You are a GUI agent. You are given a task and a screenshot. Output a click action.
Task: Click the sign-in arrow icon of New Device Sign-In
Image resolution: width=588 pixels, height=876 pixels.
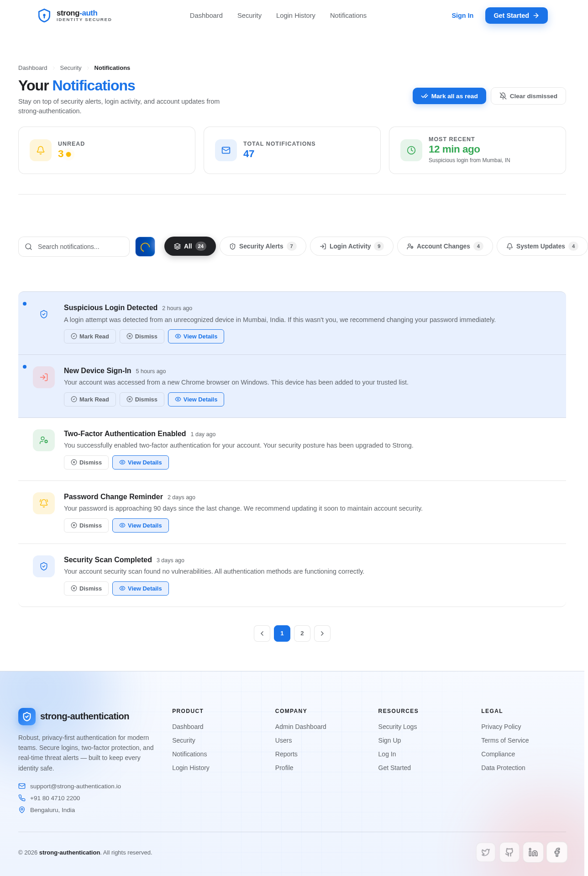[44, 377]
